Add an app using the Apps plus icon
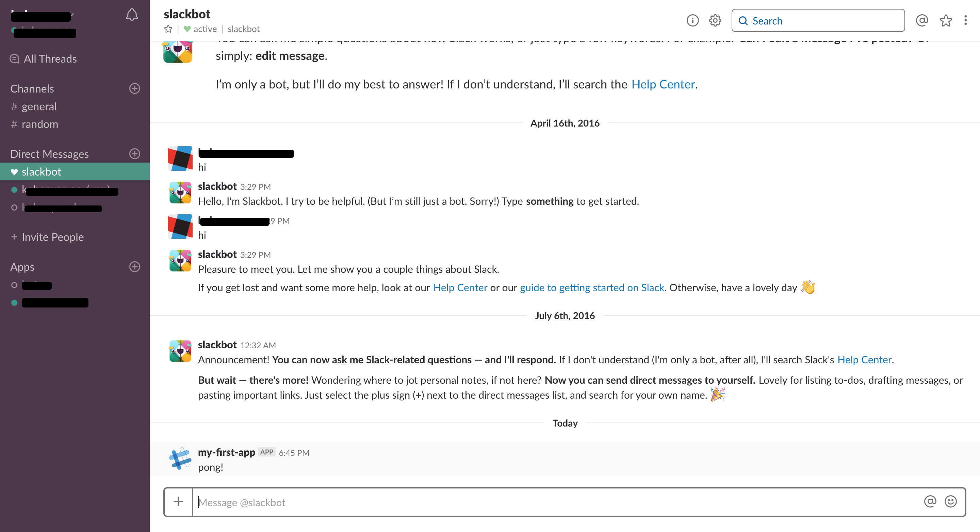 [x=135, y=267]
